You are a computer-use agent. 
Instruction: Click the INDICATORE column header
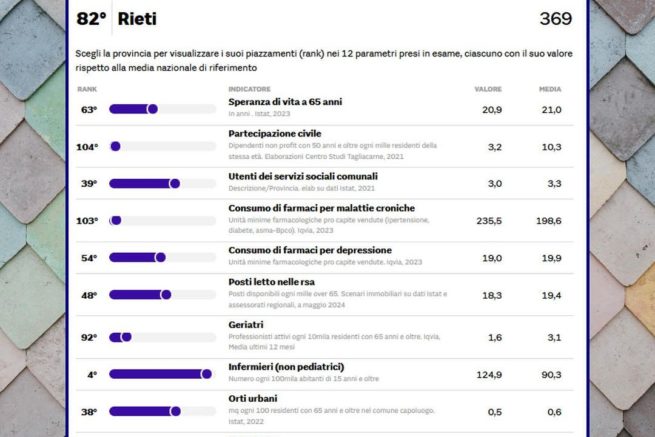tap(249, 89)
